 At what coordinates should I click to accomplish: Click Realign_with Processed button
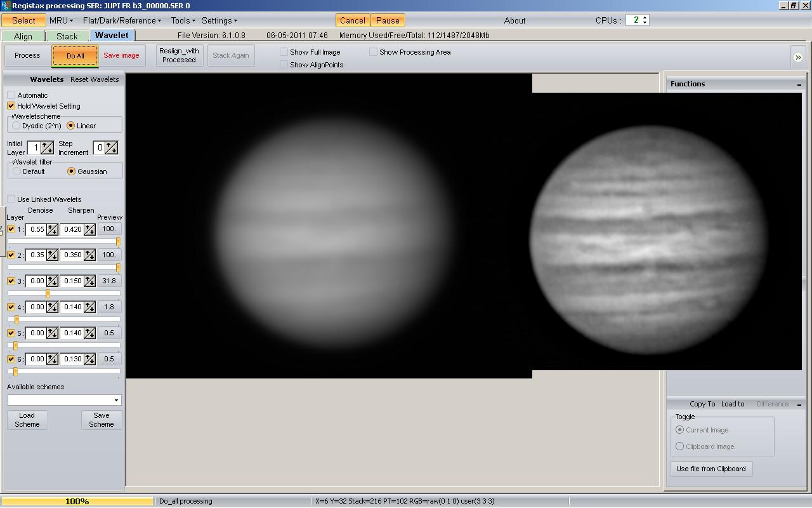coord(179,55)
